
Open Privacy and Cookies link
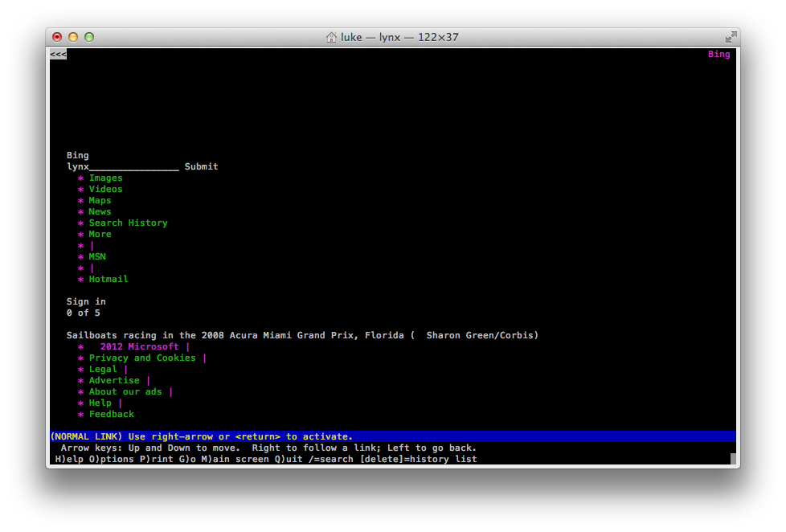point(142,358)
